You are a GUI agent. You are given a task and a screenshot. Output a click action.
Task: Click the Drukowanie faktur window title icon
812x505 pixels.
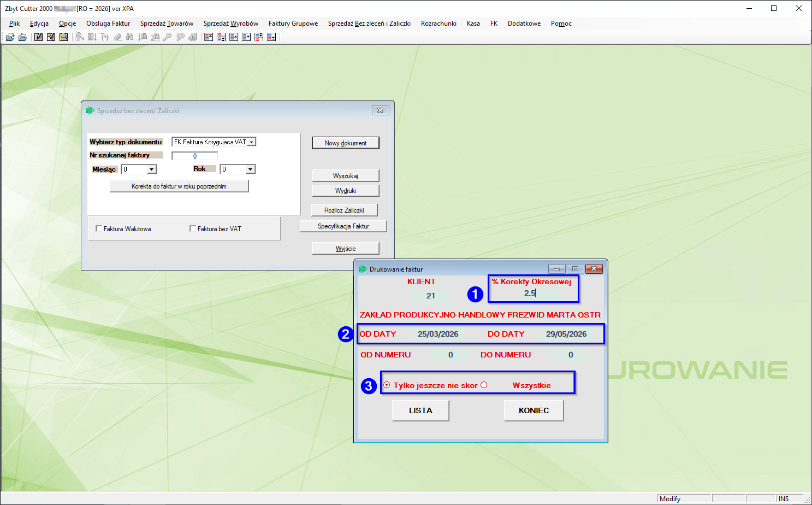click(x=363, y=269)
